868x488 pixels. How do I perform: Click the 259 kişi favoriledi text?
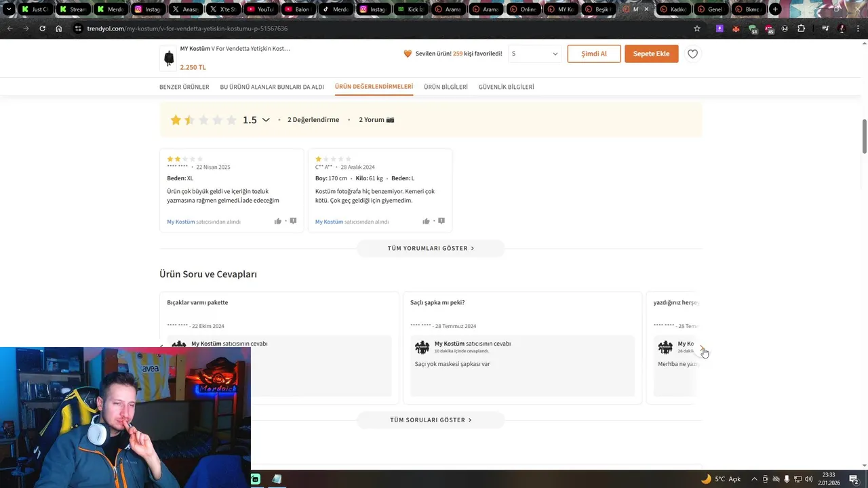click(477, 54)
